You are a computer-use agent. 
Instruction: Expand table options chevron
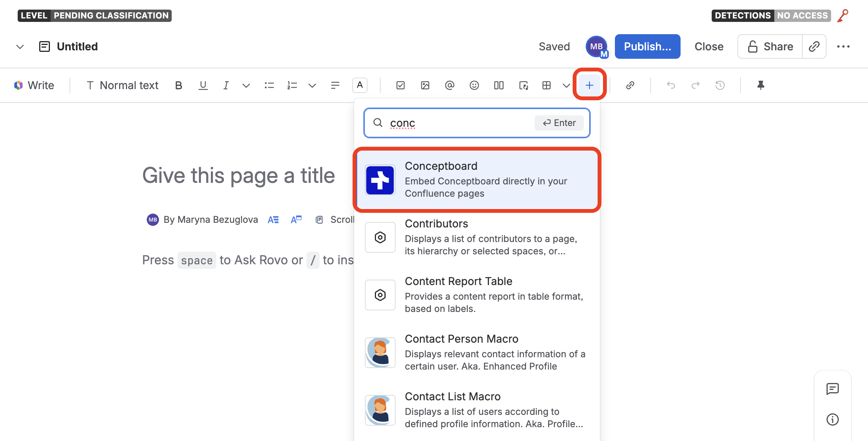click(567, 85)
